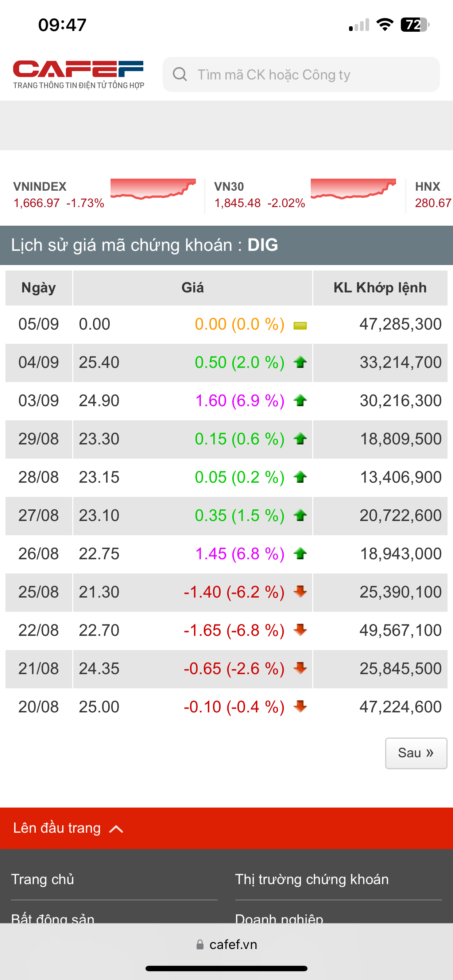453x980 pixels.
Task: Tap the green up arrow for 04/09
Action: 300,362
